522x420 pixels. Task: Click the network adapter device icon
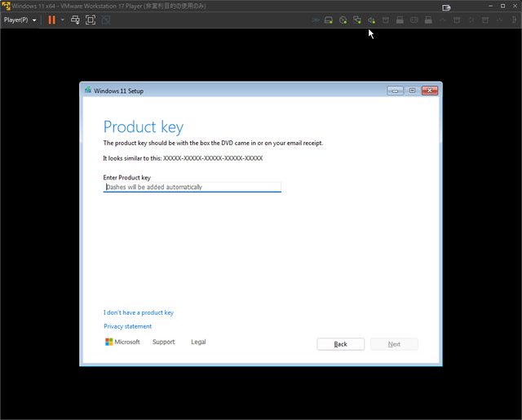(357, 20)
